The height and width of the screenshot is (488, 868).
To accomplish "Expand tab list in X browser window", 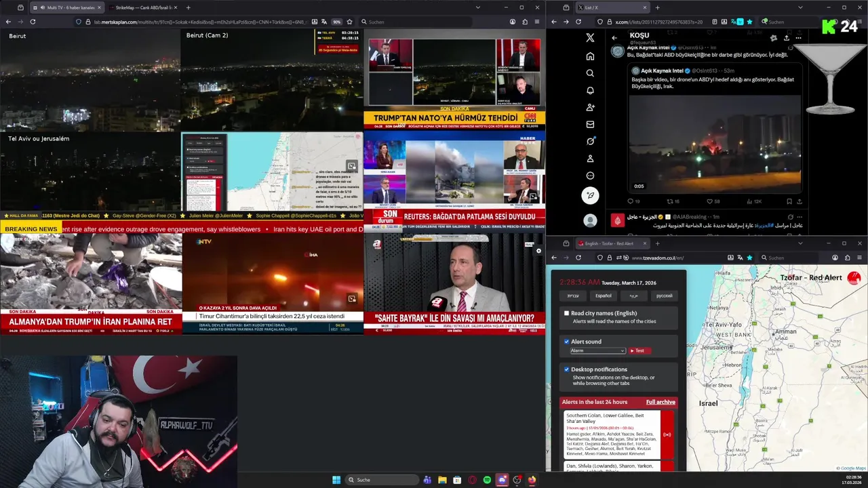I will [x=800, y=7].
